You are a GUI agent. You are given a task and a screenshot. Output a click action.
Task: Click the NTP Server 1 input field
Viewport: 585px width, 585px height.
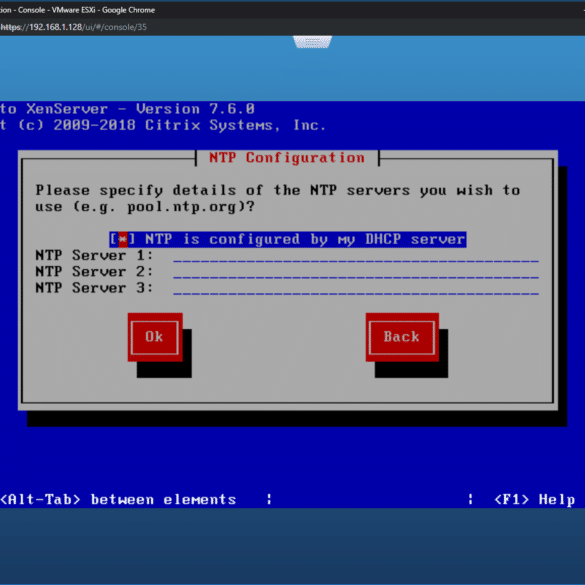coord(356,256)
